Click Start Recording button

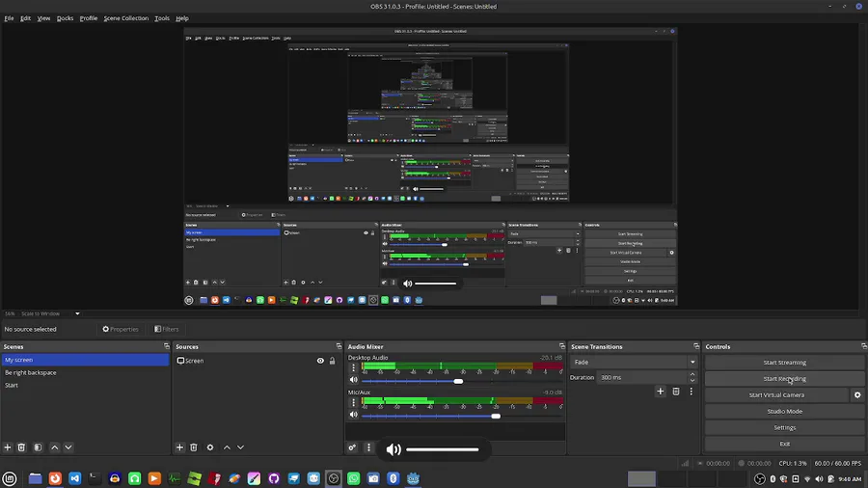pos(784,378)
